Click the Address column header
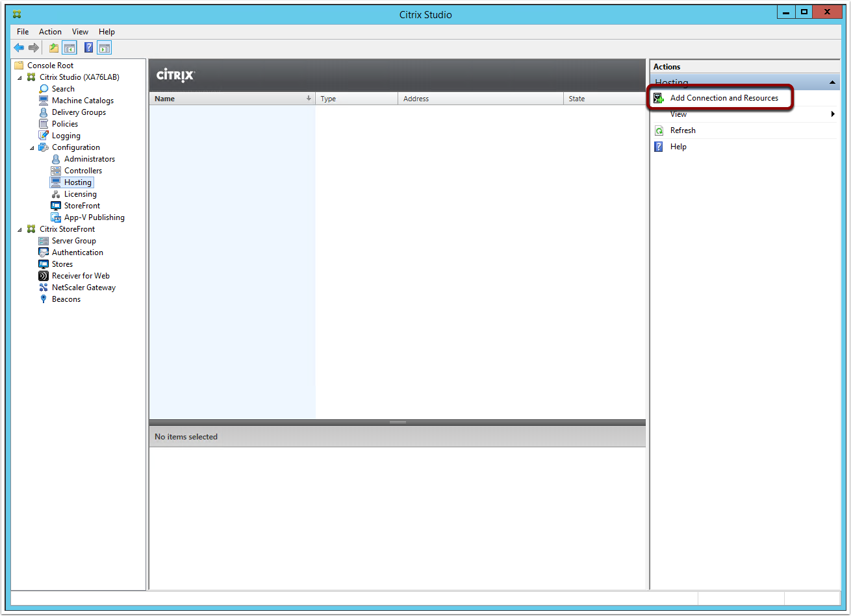This screenshot has height=616, width=851. [x=481, y=99]
